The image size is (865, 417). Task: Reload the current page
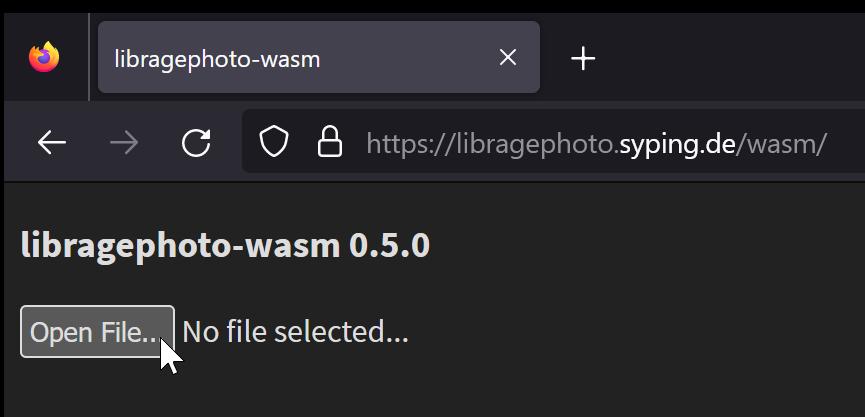[196, 144]
